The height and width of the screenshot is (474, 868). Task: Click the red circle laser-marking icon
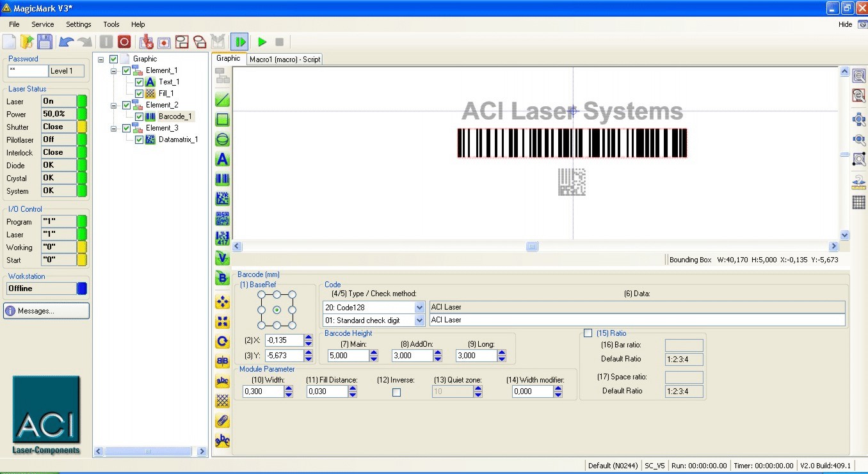[124, 42]
